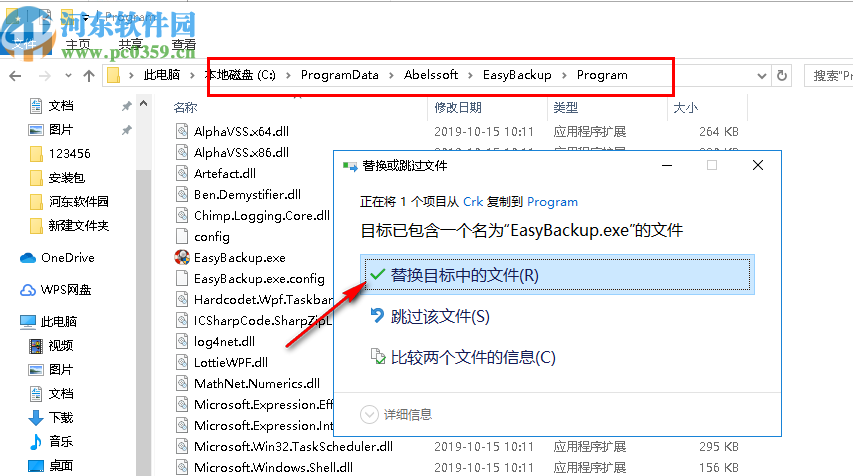Select Artefact.dll file
Screen dimensions: 853x476
point(225,174)
